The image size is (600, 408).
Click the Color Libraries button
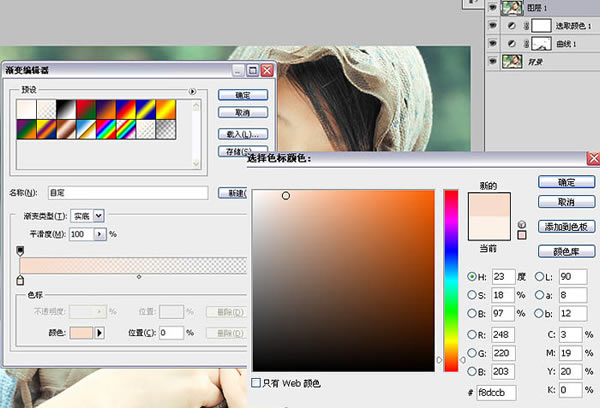coord(566,251)
